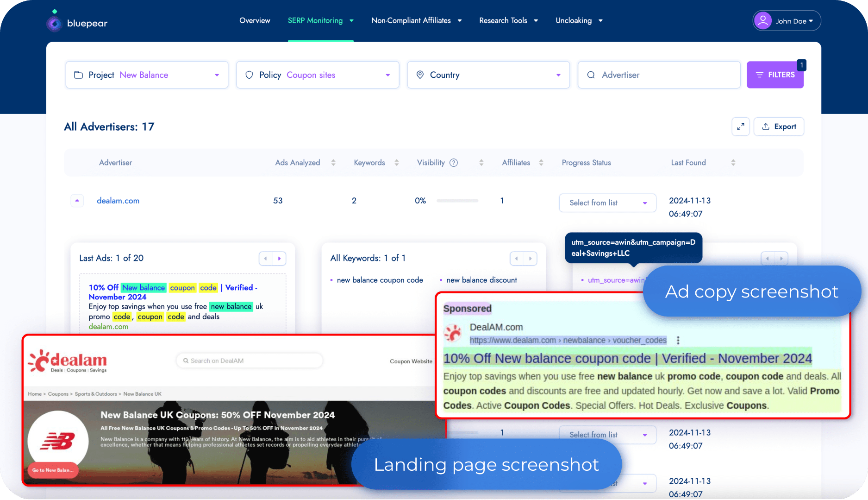Sort by Ads Analyzed column arrows

point(333,163)
